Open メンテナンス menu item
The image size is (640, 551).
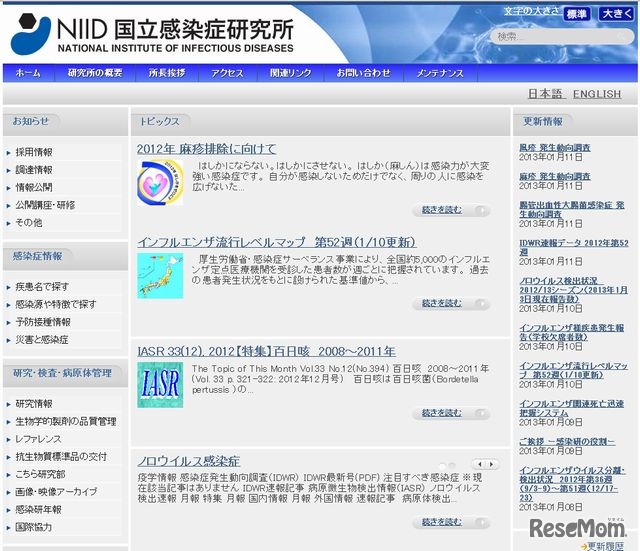(440, 73)
